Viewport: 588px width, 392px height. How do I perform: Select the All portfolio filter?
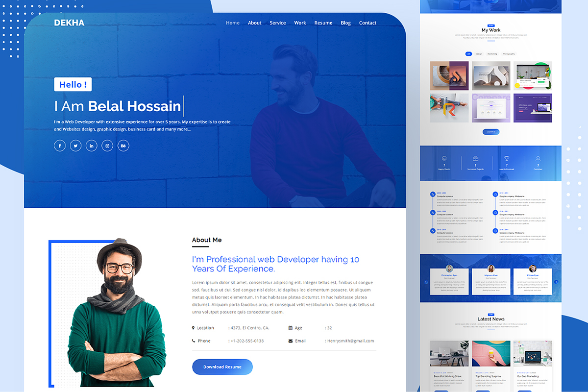(468, 54)
